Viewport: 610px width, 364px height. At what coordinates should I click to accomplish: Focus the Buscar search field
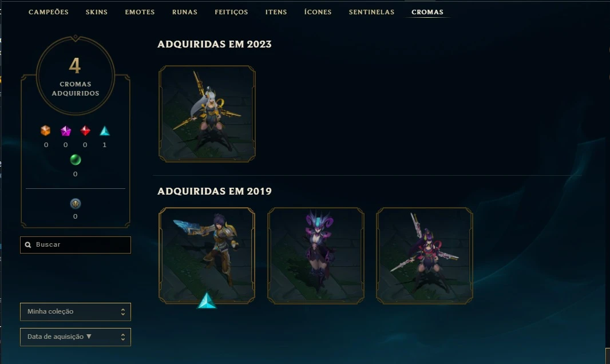tap(76, 245)
